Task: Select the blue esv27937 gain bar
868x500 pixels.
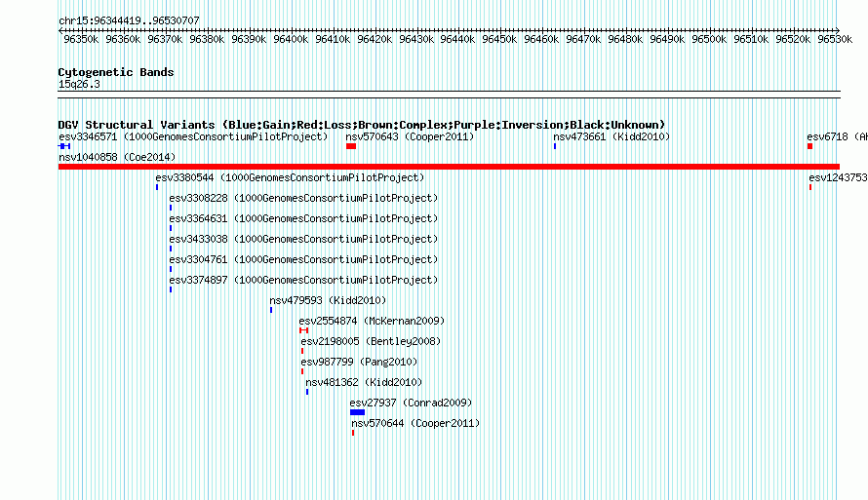Action: tap(357, 412)
